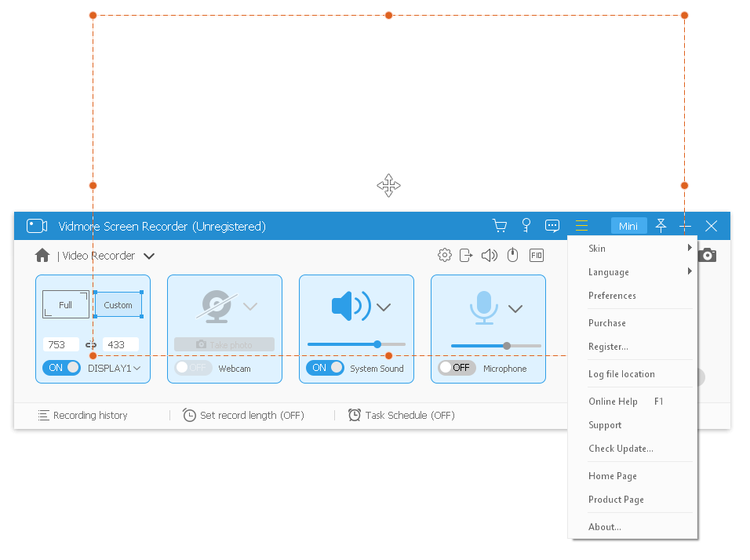Image resolution: width=750 pixels, height=560 pixels.
Task: Switch to Mini mode
Action: pyautogui.click(x=628, y=226)
